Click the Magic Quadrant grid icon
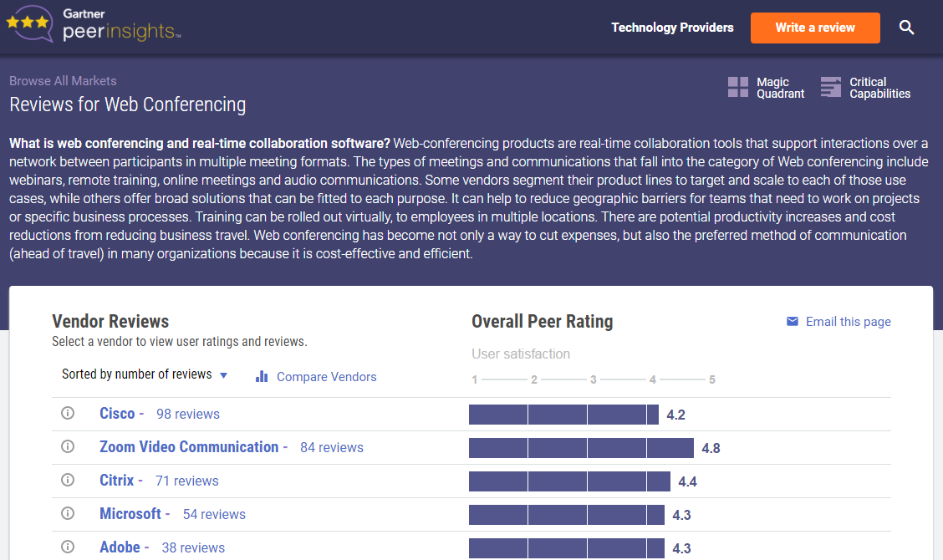Viewport: 943px width, 560px height. (738, 88)
